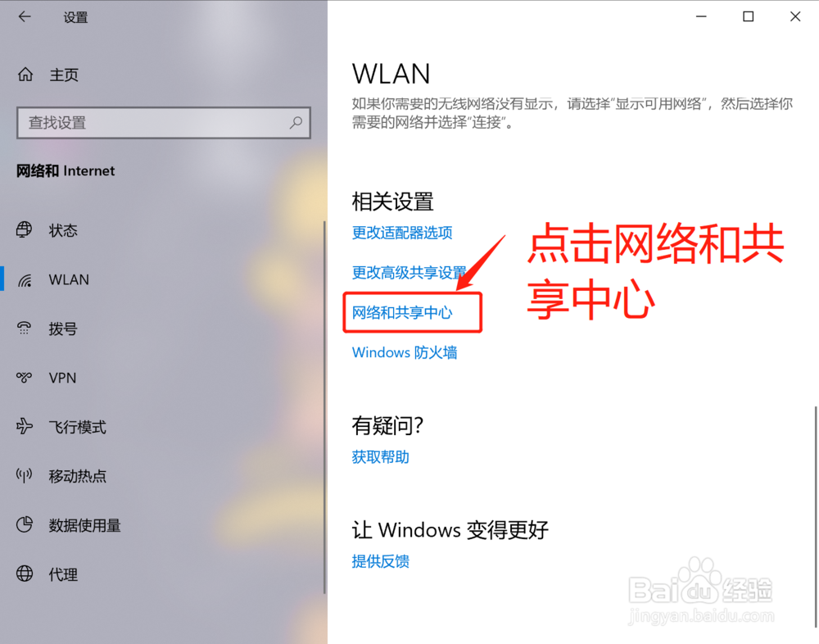Click the Windows 防火墙 link

[x=405, y=352]
